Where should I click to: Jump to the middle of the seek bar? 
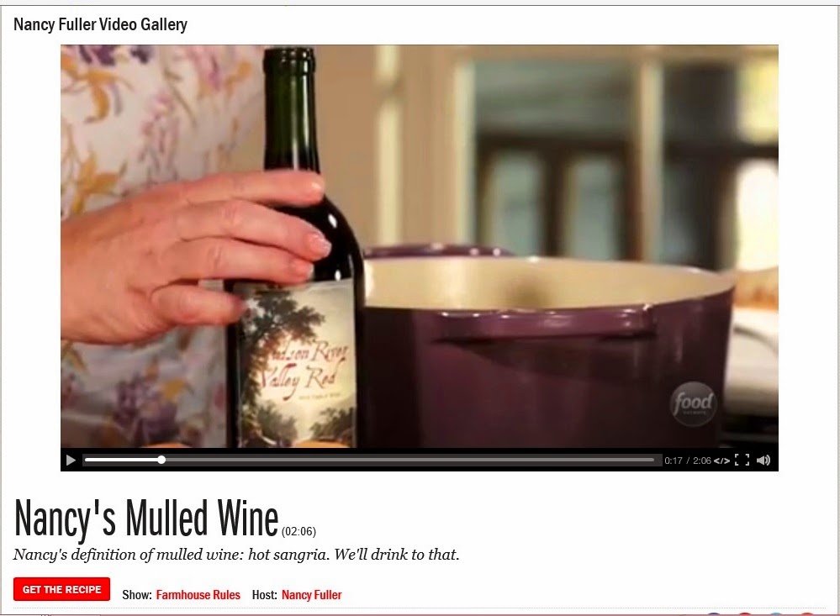[x=370, y=460]
